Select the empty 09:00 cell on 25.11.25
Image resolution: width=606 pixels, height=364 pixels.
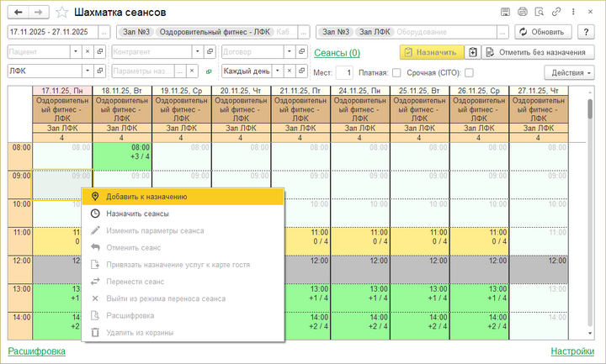[x=420, y=184]
